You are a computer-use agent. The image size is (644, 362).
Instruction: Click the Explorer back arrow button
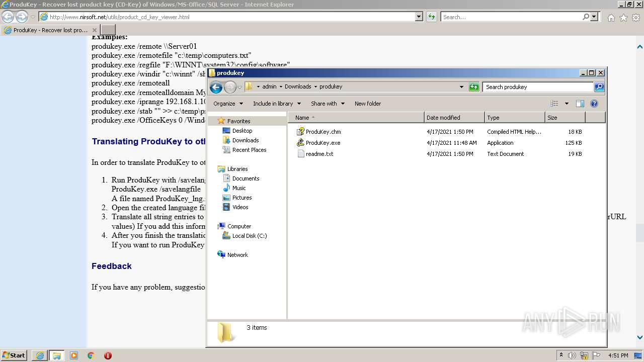(216, 87)
